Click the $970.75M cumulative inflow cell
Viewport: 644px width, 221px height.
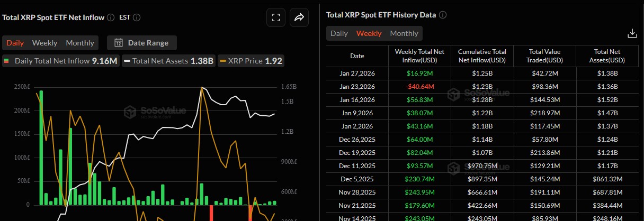pyautogui.click(x=482, y=166)
